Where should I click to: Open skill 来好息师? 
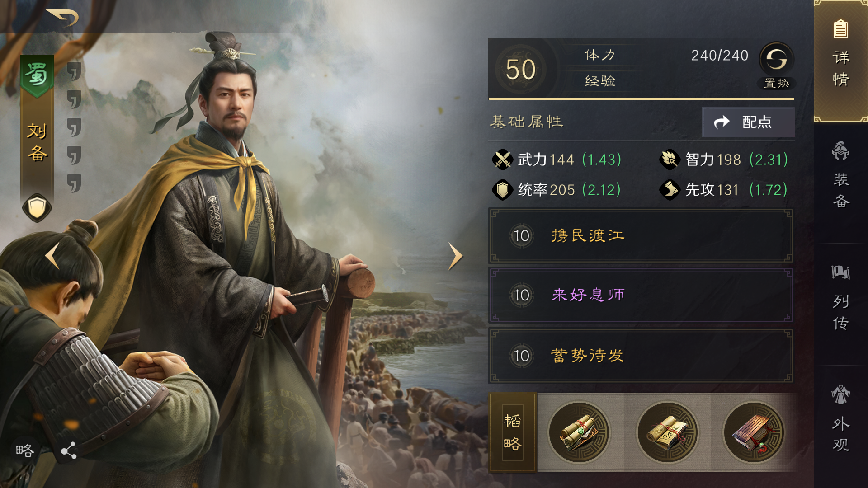click(x=641, y=296)
